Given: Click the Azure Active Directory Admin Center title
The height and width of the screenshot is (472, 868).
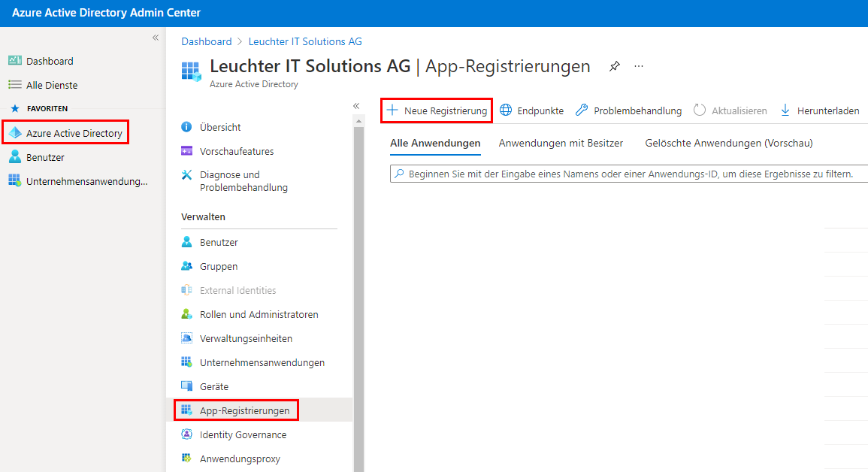Looking at the screenshot, I should [106, 13].
